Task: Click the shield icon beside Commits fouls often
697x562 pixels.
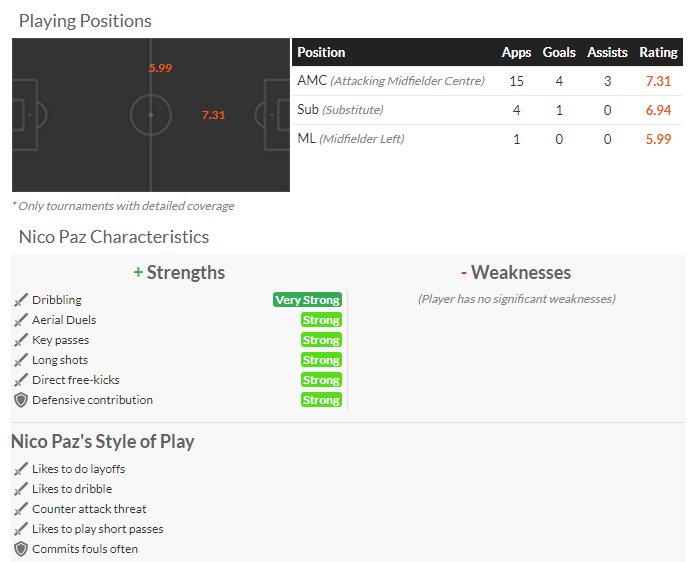Action: pyautogui.click(x=20, y=549)
